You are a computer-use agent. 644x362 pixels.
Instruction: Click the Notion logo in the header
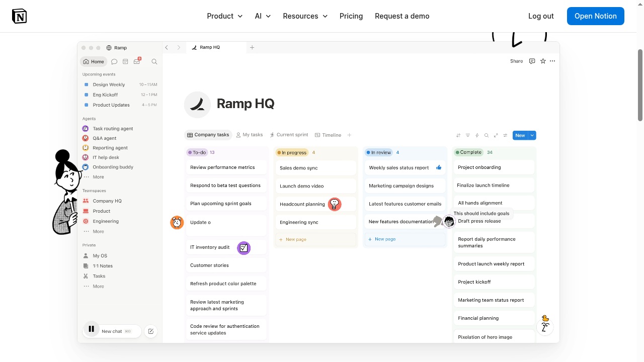(19, 16)
